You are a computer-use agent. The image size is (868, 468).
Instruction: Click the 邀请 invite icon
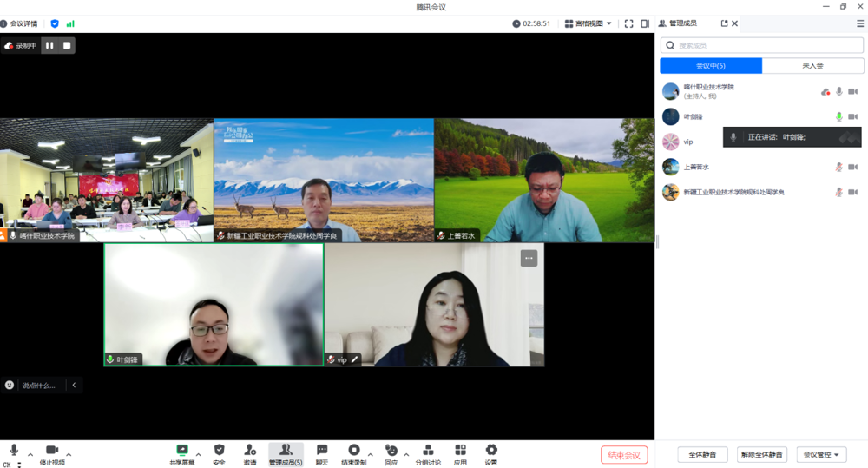250,453
